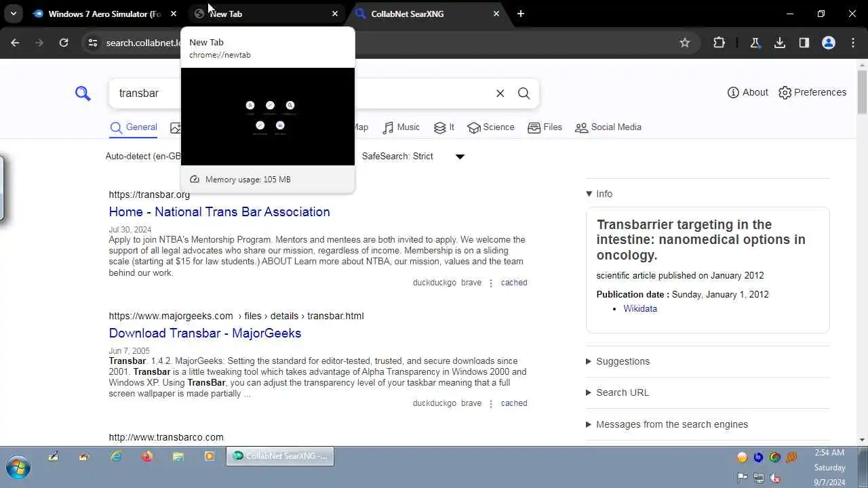Open cached version of Trans Bar Association result

(x=514, y=283)
